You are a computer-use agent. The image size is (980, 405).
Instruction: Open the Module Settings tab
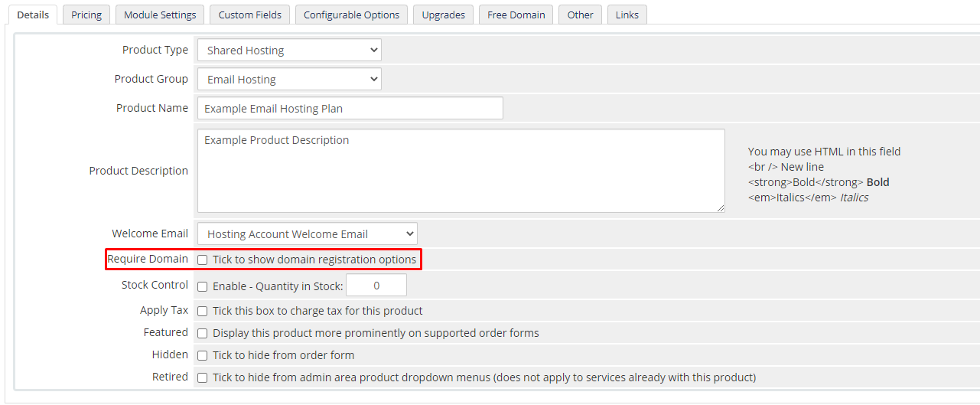[160, 15]
